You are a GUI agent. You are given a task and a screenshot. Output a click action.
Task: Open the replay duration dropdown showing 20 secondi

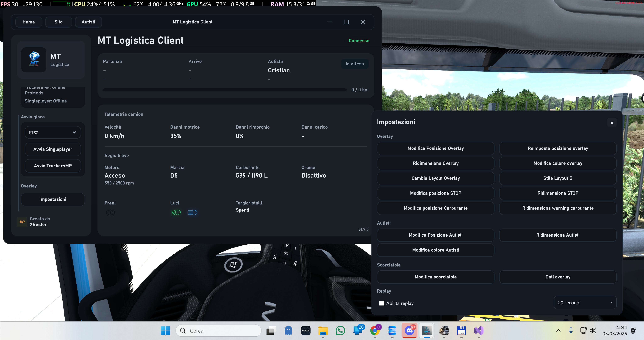585,302
